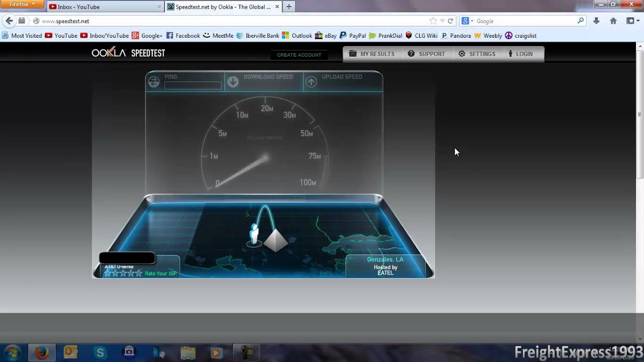Click the upload speed arrow icon
This screenshot has width=644, height=362.
coord(311,82)
